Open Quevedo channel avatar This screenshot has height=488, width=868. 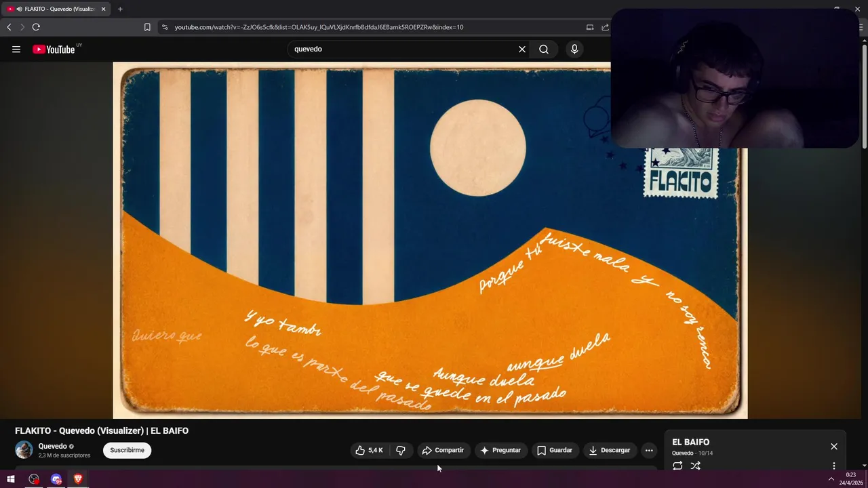click(24, 450)
